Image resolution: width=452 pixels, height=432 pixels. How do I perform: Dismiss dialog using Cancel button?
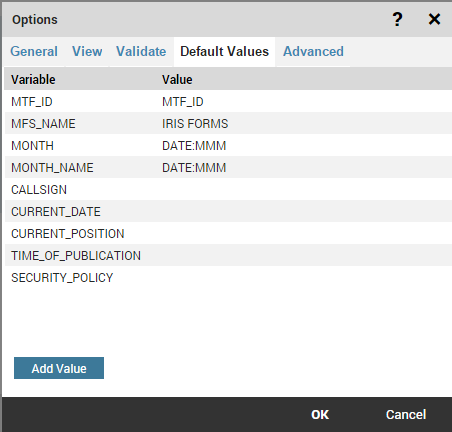(x=406, y=415)
